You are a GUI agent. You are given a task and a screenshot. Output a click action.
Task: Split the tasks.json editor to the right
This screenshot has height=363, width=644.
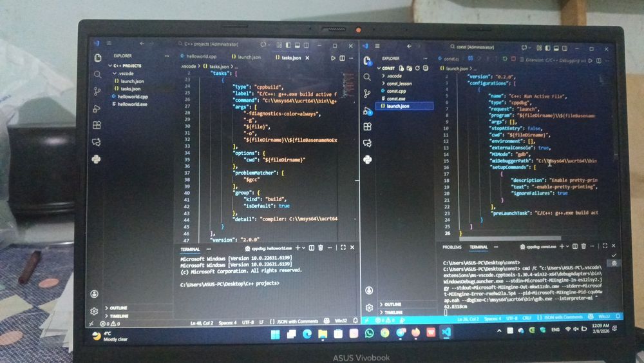(342, 58)
